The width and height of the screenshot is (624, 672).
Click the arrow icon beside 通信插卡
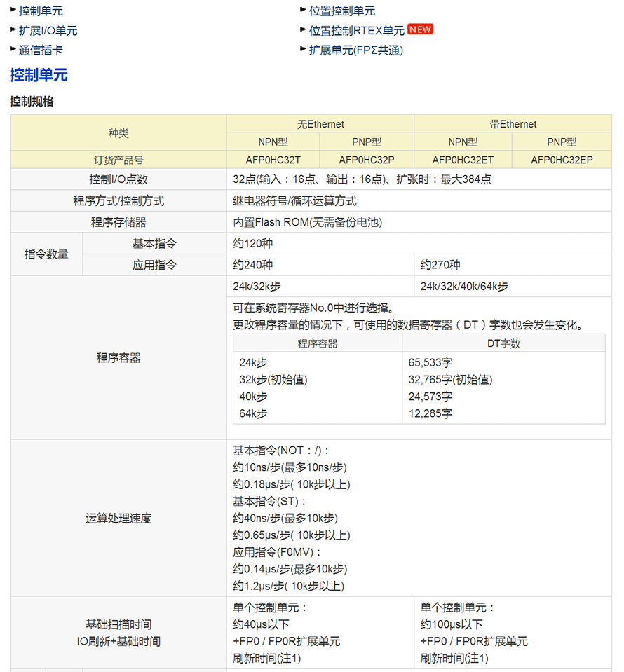[13, 50]
